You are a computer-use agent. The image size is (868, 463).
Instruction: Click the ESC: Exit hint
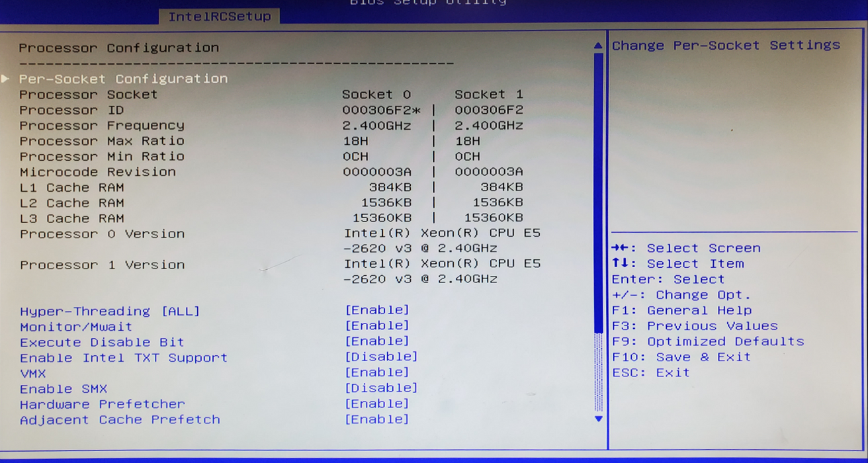pyautogui.click(x=651, y=372)
